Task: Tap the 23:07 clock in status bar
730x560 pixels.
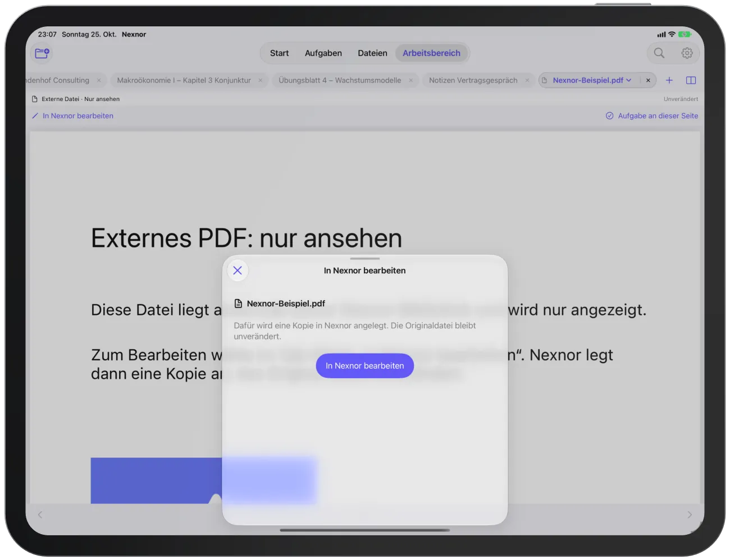Action: click(47, 34)
